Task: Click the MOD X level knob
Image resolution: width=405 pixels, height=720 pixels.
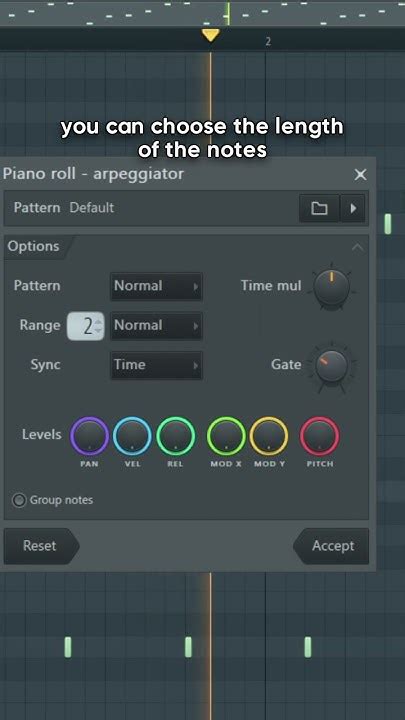Action: point(226,436)
